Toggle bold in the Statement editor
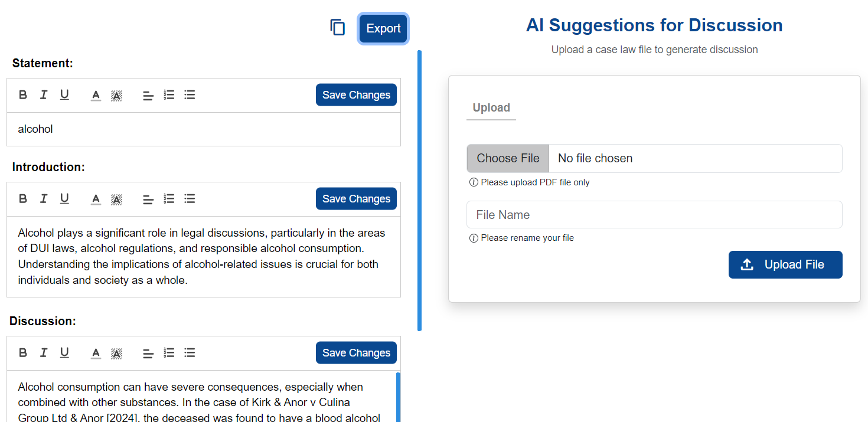 tap(23, 94)
